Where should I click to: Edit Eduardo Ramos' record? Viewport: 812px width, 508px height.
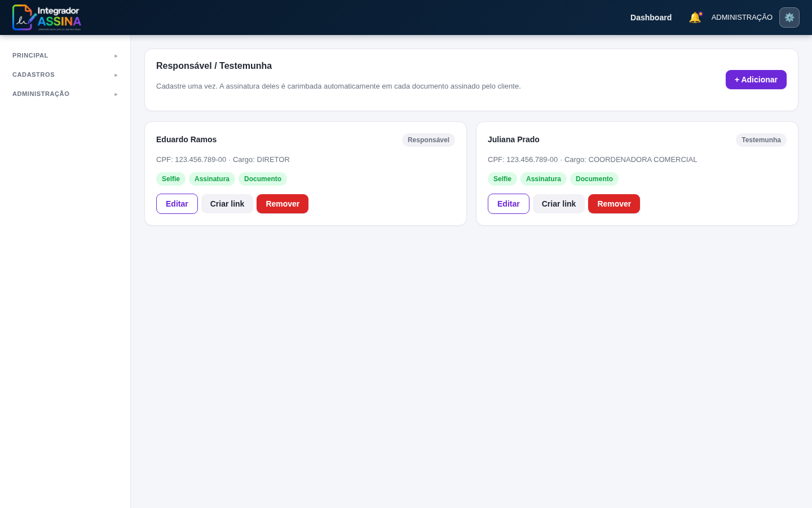177,204
